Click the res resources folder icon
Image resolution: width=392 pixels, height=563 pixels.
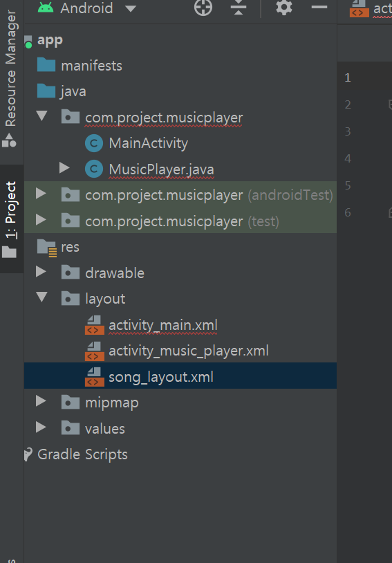tap(47, 248)
